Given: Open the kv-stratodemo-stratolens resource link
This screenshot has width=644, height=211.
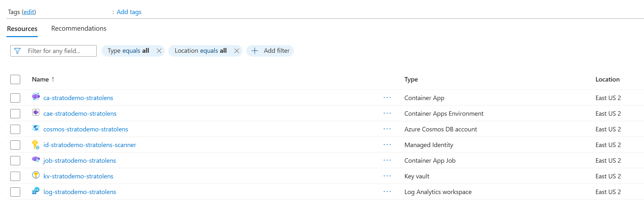Looking at the screenshot, I should tap(78, 176).
